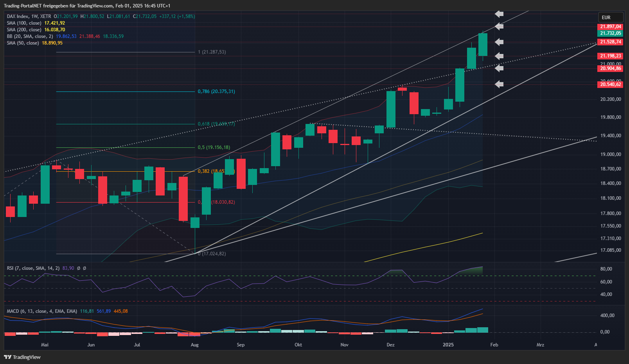Click the Okt label on time axis

[298, 345]
